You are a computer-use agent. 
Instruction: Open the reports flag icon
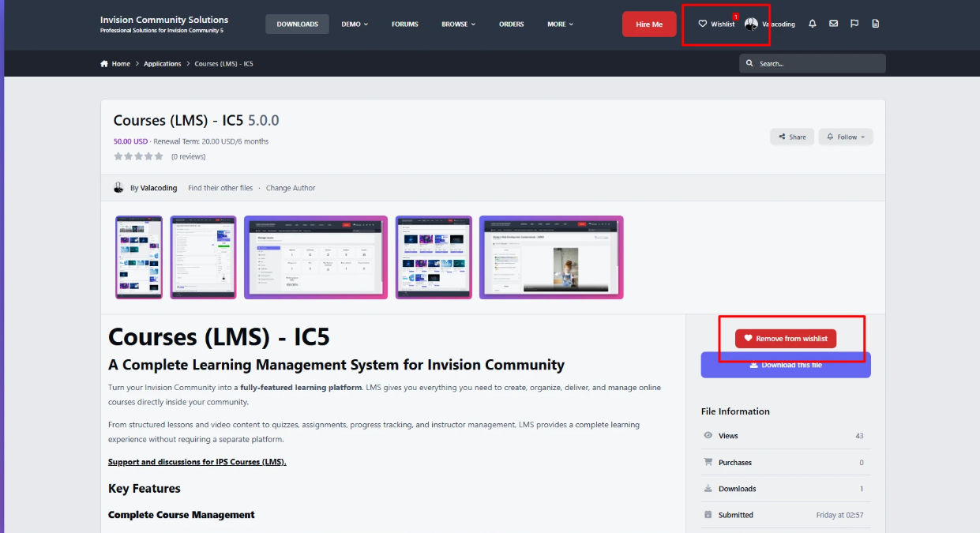(x=854, y=24)
